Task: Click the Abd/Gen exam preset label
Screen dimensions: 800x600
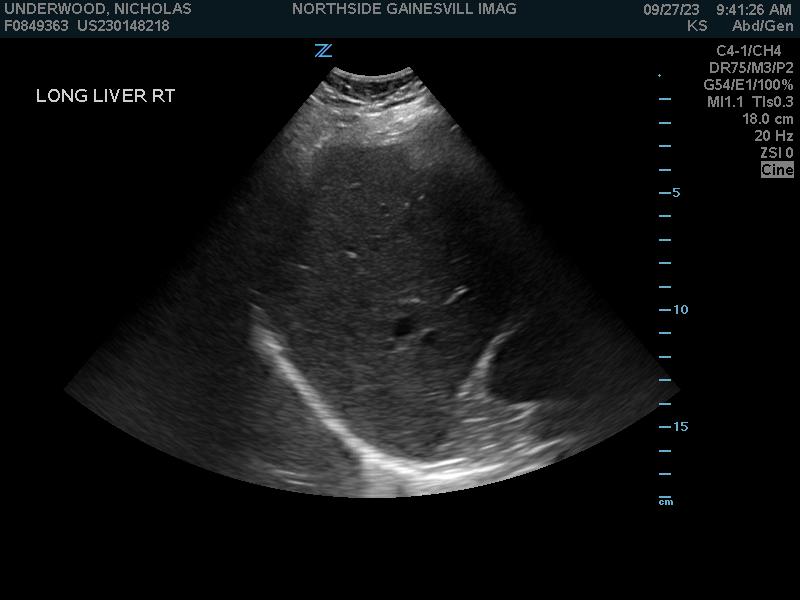Action: pyautogui.click(x=762, y=26)
